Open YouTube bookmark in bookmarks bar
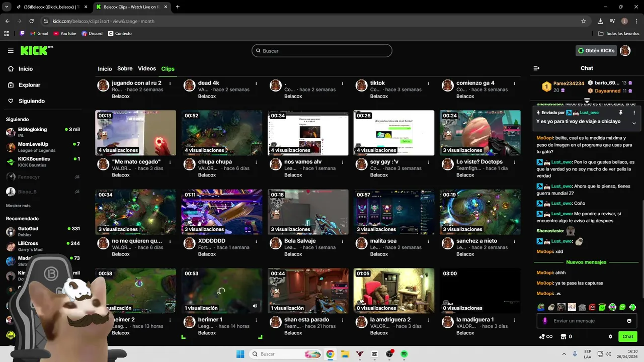The image size is (644, 362). [x=64, y=34]
